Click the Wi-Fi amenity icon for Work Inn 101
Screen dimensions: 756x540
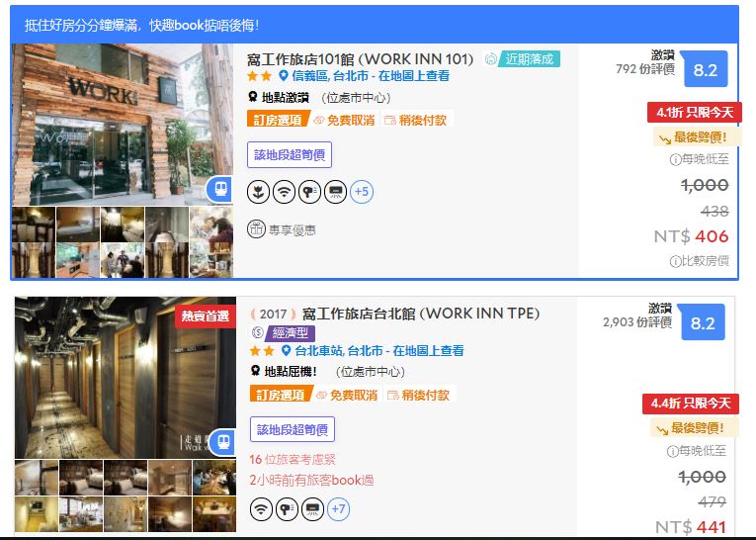click(284, 192)
